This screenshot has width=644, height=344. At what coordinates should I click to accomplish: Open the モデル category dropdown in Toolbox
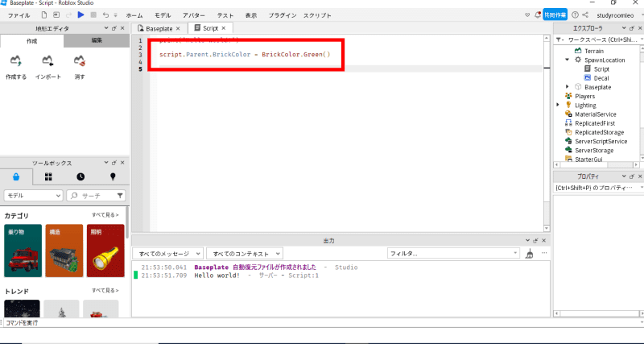coord(33,195)
